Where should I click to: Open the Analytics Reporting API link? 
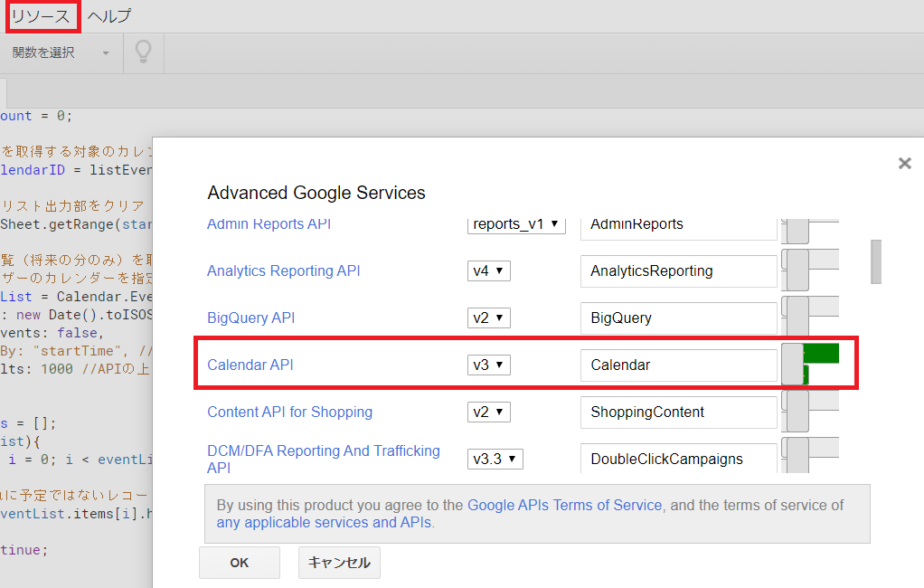284,270
